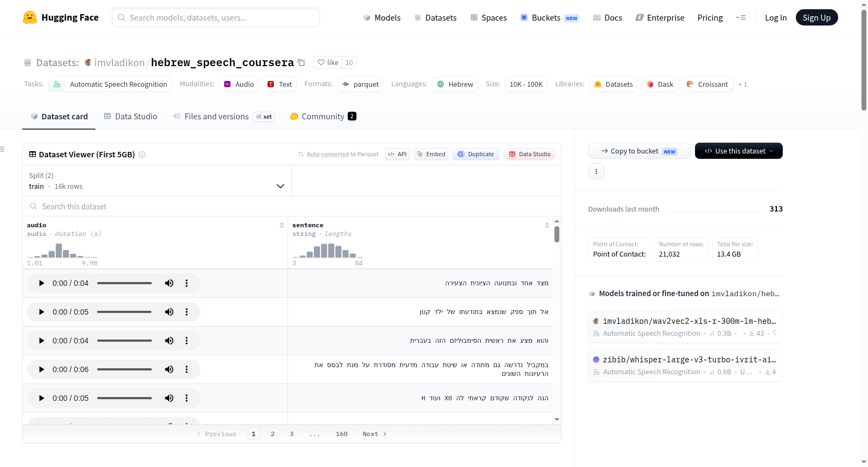Click the Duplicate button
The height and width of the screenshot is (467, 868).
[x=476, y=154]
